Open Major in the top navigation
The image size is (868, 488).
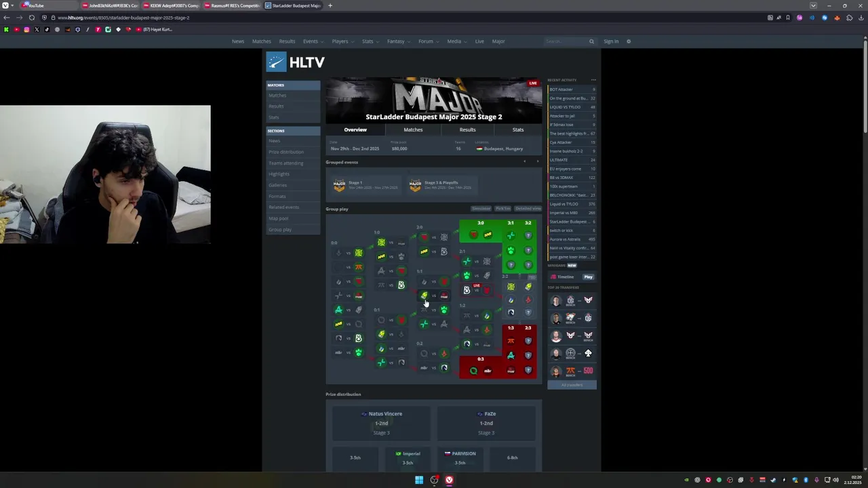(x=498, y=41)
